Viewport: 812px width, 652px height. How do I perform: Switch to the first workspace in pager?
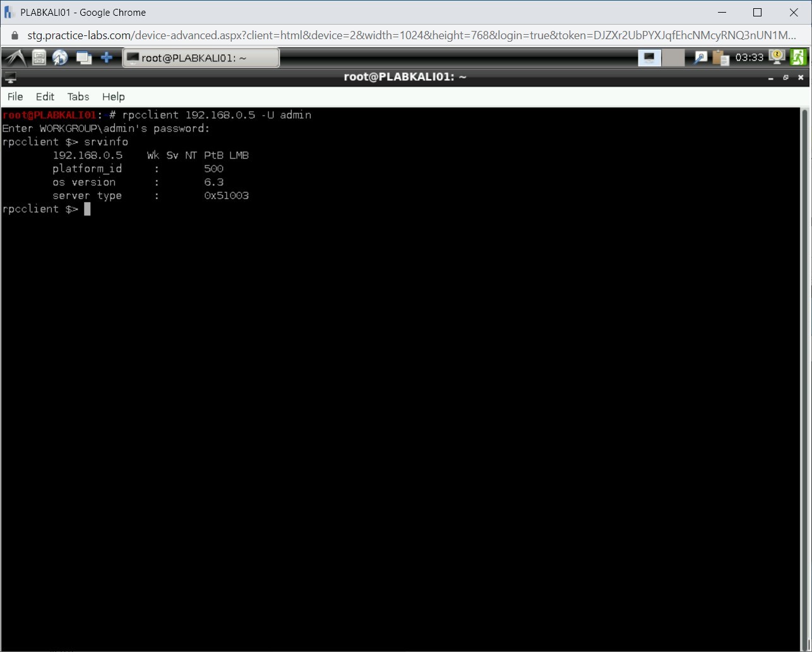tap(649, 57)
